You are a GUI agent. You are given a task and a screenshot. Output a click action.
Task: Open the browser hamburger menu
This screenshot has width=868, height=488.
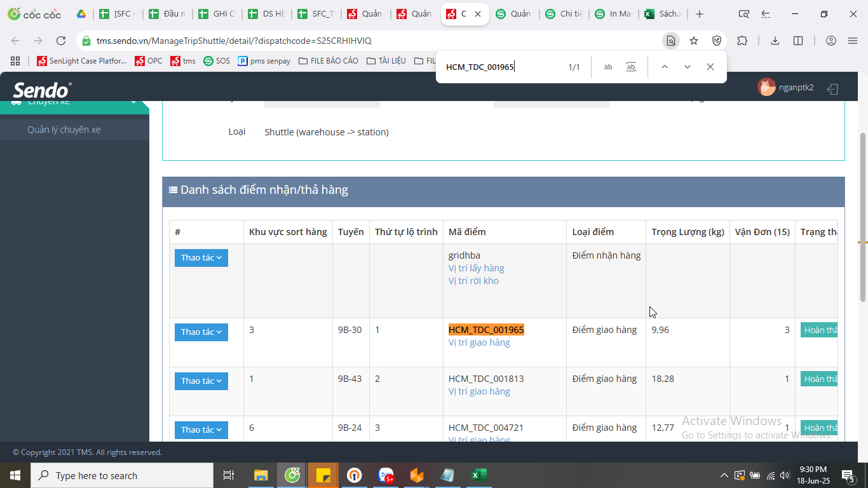click(853, 41)
